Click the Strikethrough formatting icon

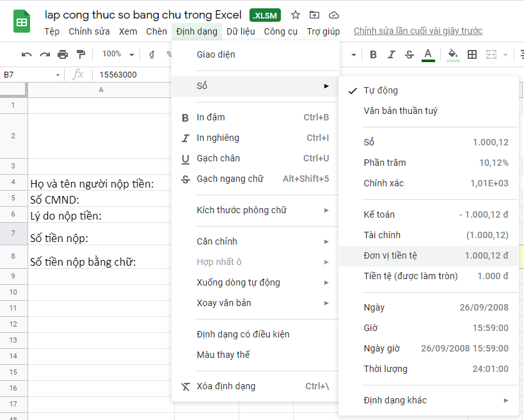point(409,54)
